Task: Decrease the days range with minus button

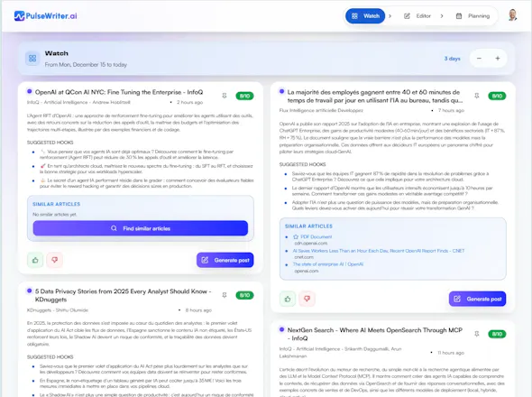Action: (479, 59)
